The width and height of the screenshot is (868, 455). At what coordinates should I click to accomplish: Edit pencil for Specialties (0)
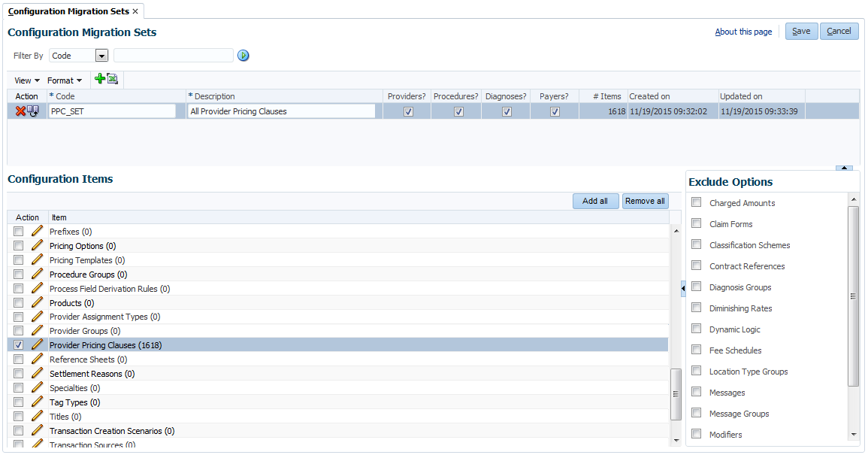(37, 387)
